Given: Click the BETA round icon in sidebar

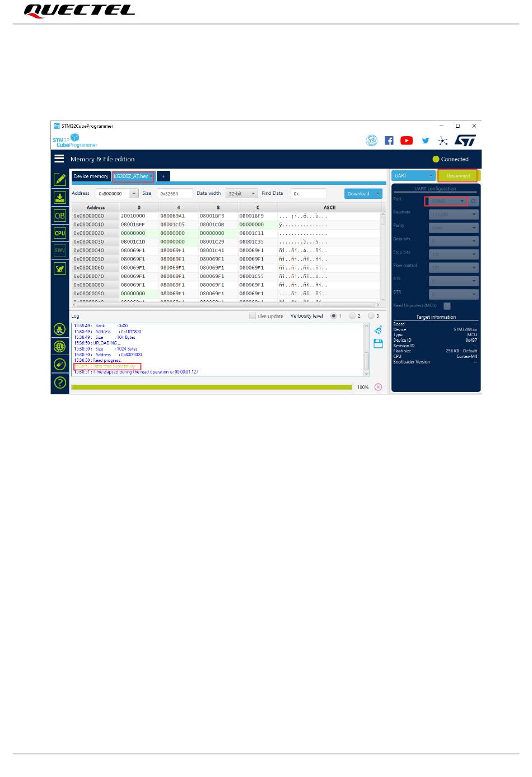Looking at the screenshot, I should point(60,329).
